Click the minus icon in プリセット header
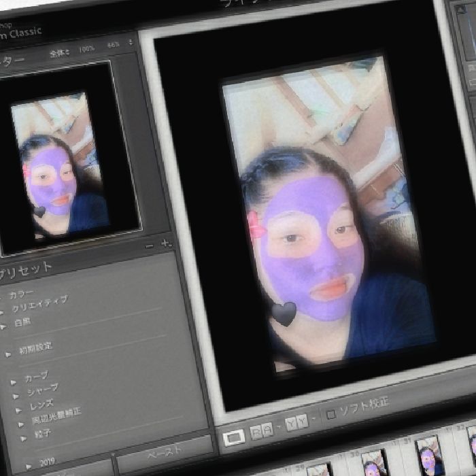The width and height of the screenshot is (476, 476). (150, 246)
